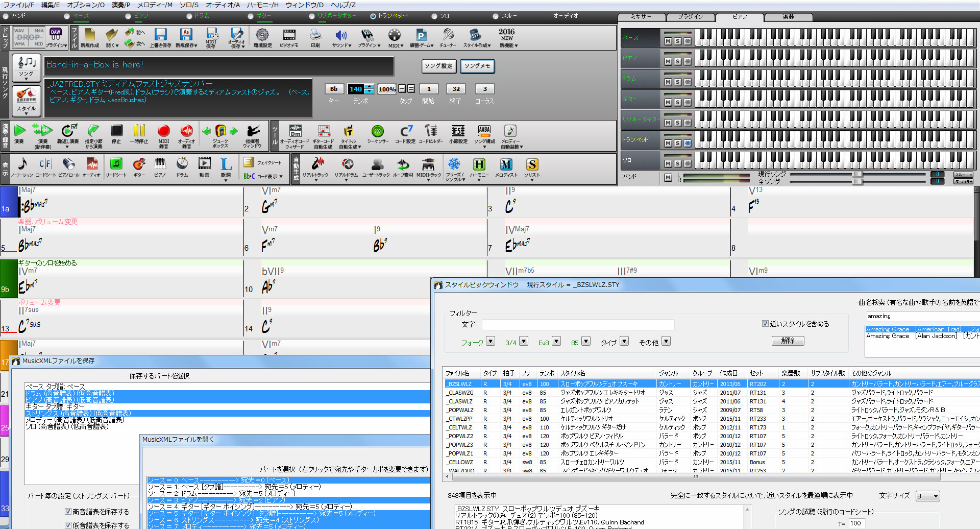Open the ファイル/F menu
980x529 pixels.
[x=19, y=5]
